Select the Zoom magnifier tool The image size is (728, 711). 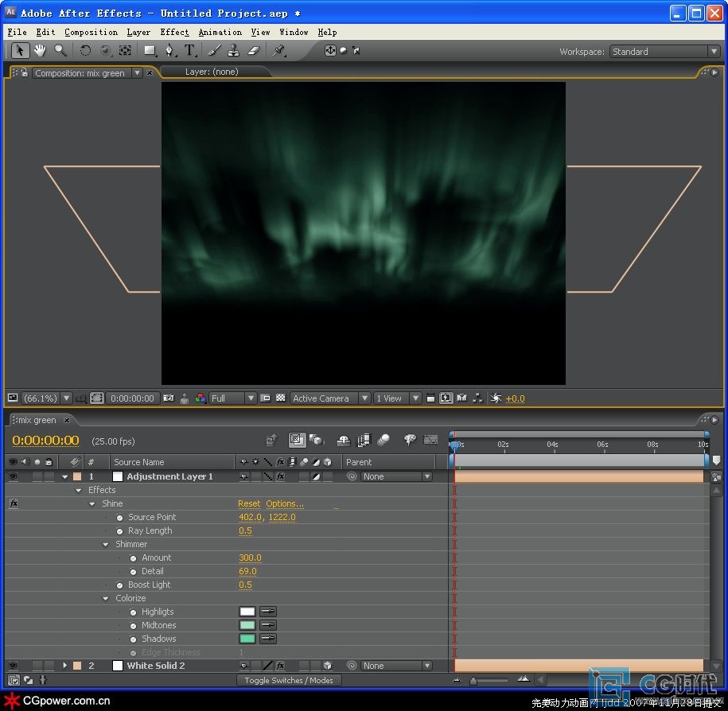[x=60, y=50]
